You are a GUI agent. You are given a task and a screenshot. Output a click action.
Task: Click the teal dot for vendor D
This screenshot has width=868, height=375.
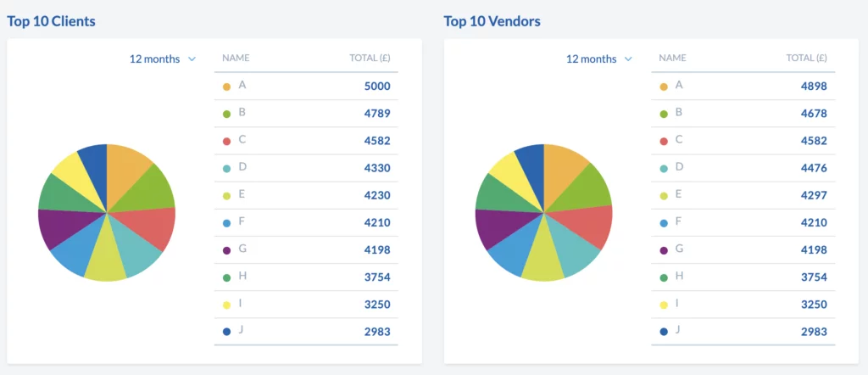tap(663, 169)
